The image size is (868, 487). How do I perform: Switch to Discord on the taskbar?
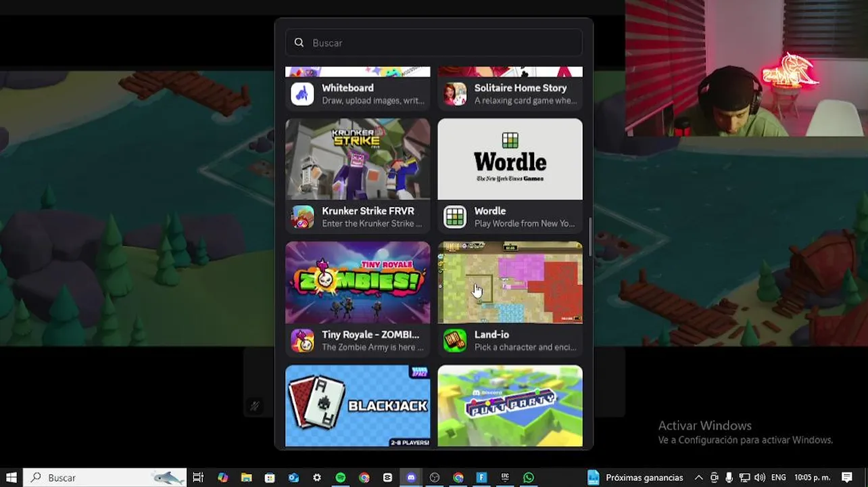tap(411, 478)
